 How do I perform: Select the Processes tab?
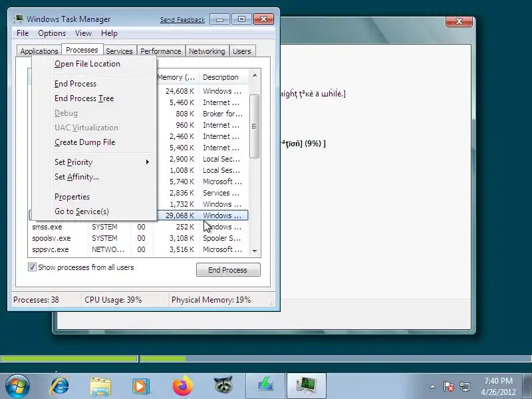coord(82,51)
